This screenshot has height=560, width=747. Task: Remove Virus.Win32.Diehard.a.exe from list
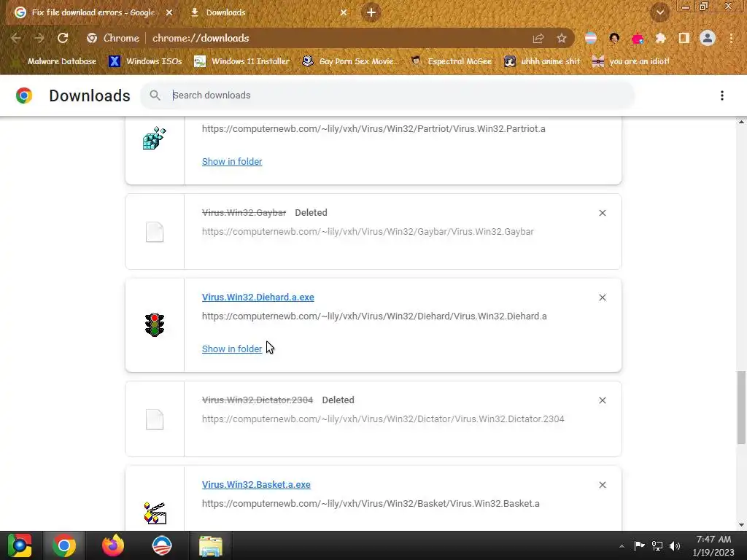tap(602, 297)
